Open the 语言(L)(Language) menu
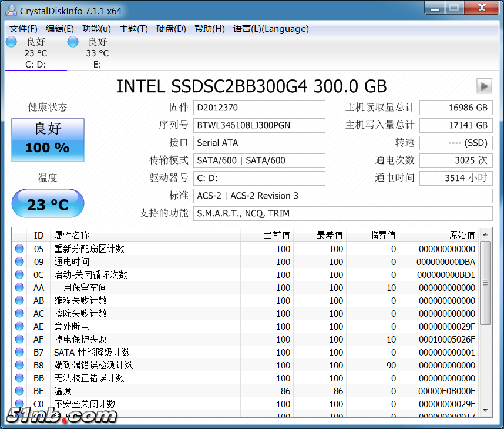This screenshot has height=429, width=504. 270,29
